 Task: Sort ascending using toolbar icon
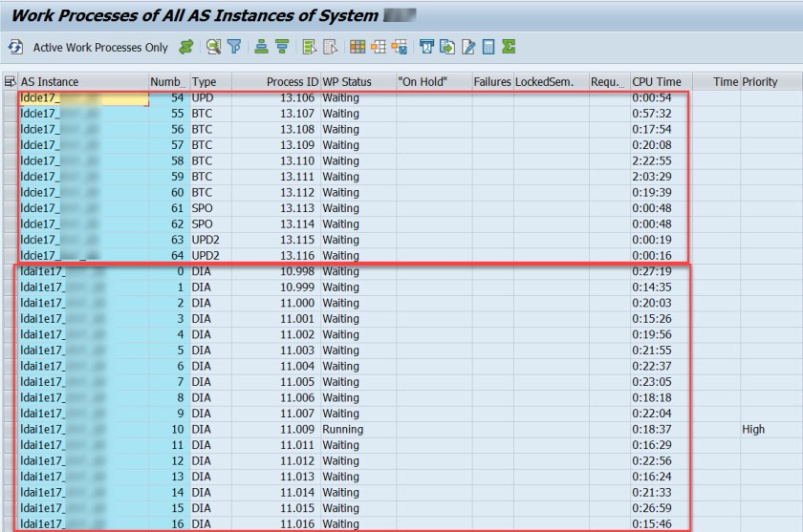(262, 47)
